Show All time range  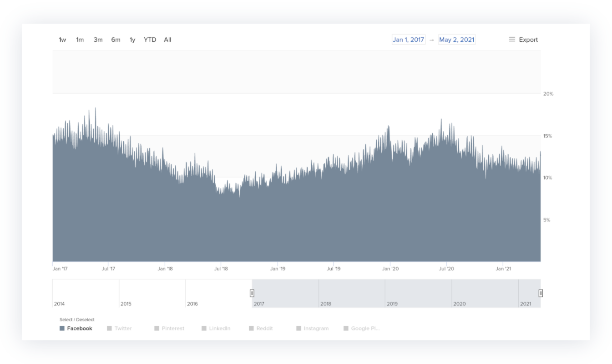point(167,40)
